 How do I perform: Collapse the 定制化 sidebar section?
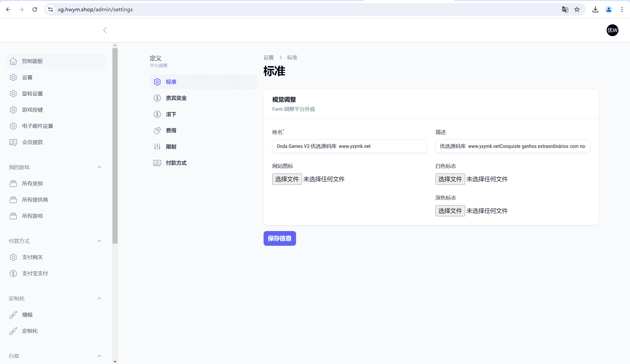tap(99, 299)
